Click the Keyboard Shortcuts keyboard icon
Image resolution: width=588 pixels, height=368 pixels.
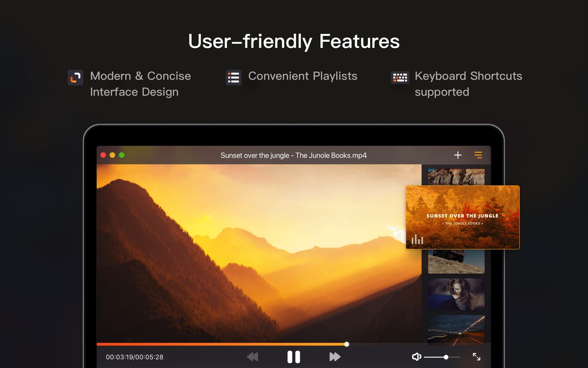point(400,77)
